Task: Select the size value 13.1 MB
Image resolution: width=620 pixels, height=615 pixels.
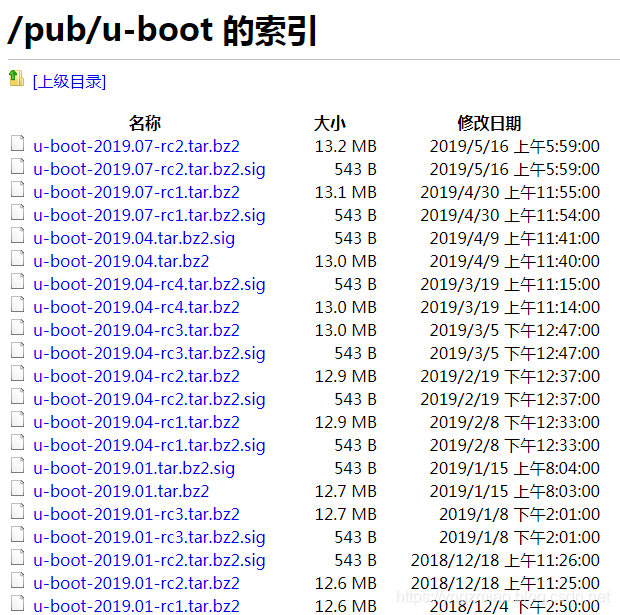Action: pyautogui.click(x=346, y=192)
